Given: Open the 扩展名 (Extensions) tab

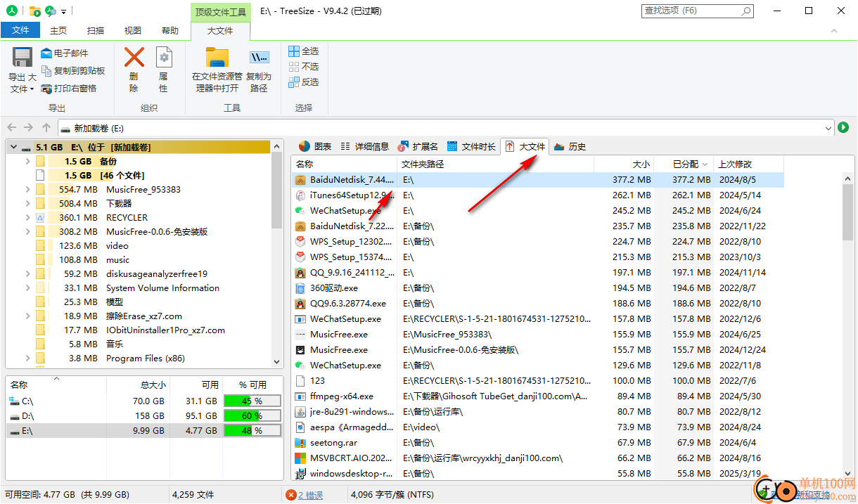Looking at the screenshot, I should coord(418,146).
